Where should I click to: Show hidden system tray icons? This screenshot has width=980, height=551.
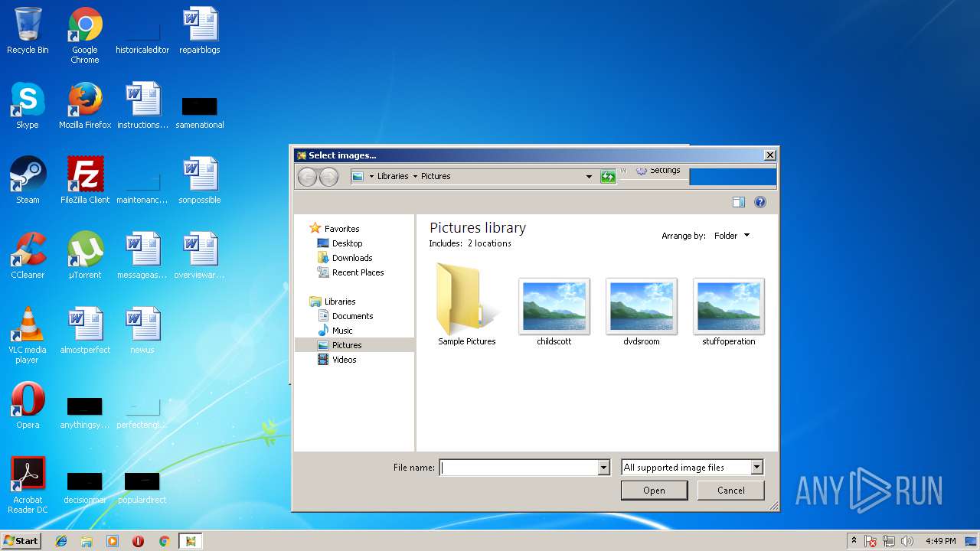pyautogui.click(x=854, y=541)
